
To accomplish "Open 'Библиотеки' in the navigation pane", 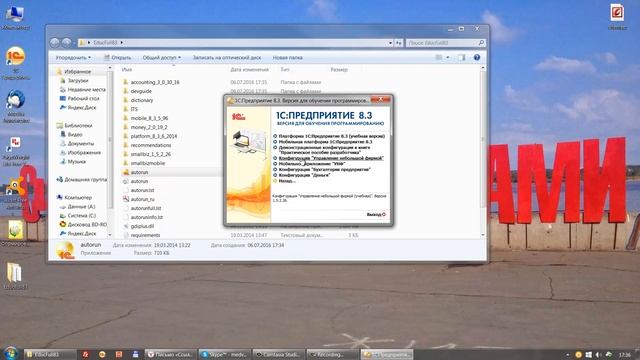I will pyautogui.click(x=78, y=125).
